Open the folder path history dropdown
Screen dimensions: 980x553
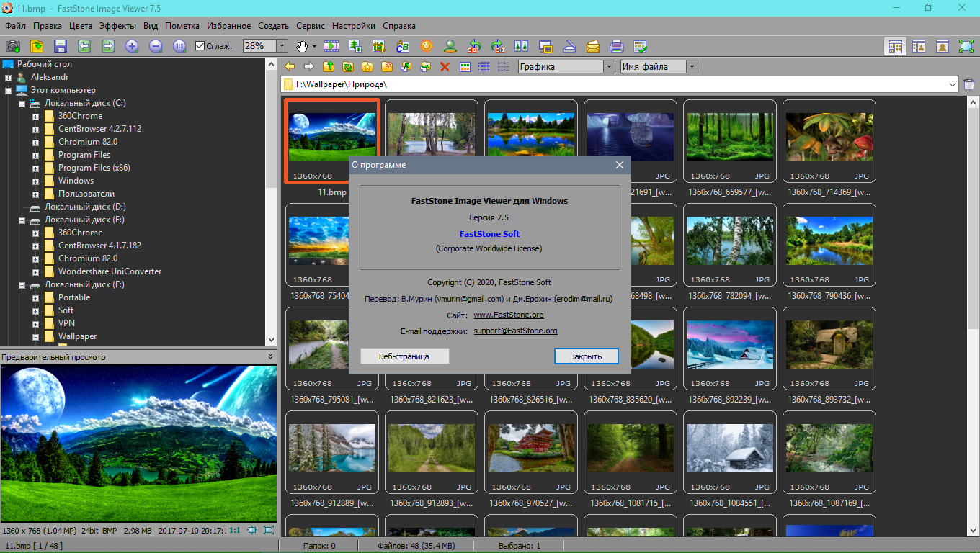pyautogui.click(x=953, y=84)
